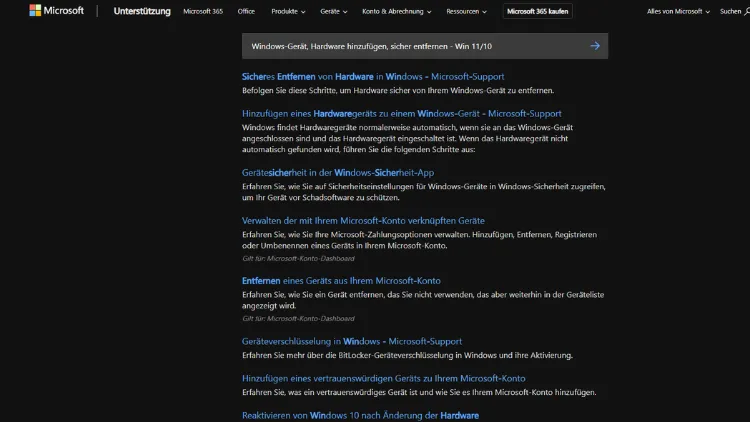Expand the Geräte dropdown

click(333, 11)
